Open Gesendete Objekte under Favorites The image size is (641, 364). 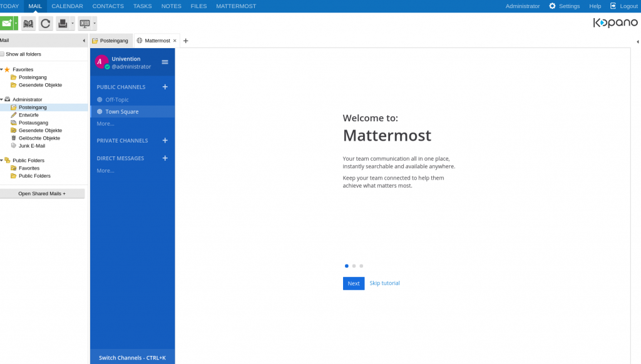[x=41, y=85]
